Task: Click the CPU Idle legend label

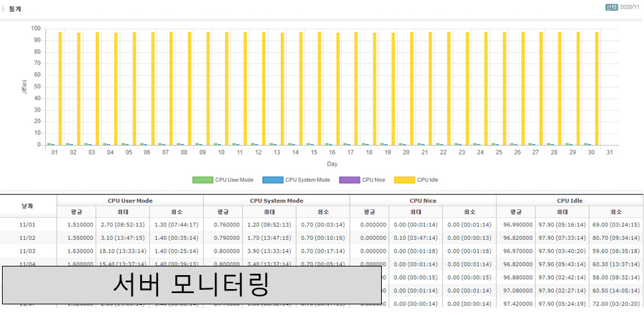Action: pyautogui.click(x=427, y=180)
